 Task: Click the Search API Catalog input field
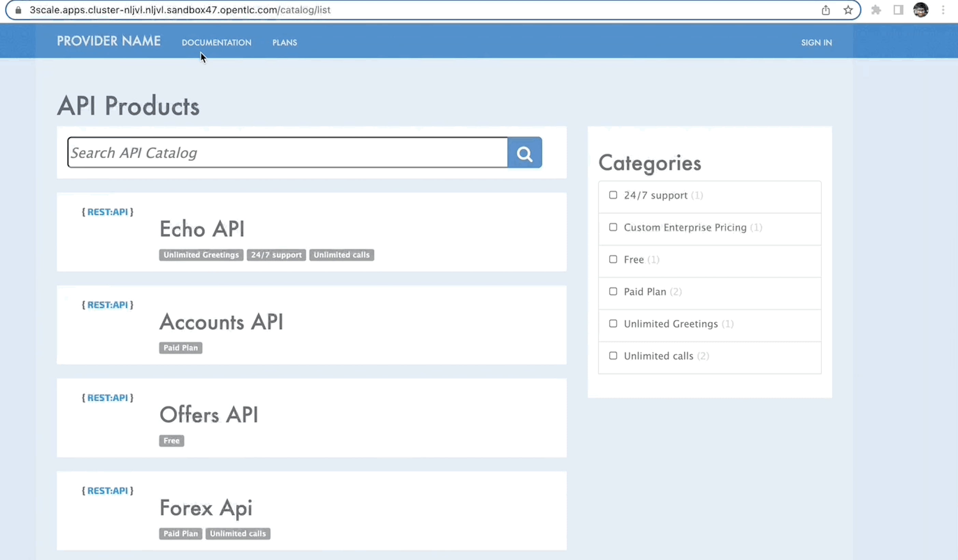288,152
